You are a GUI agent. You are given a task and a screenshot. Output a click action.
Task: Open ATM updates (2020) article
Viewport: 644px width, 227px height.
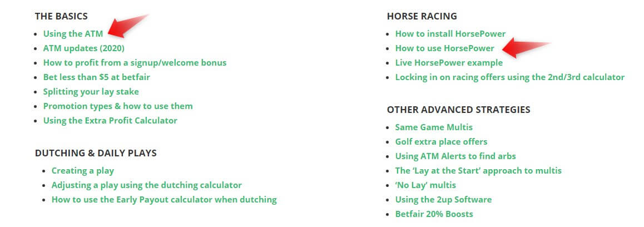pos(84,48)
